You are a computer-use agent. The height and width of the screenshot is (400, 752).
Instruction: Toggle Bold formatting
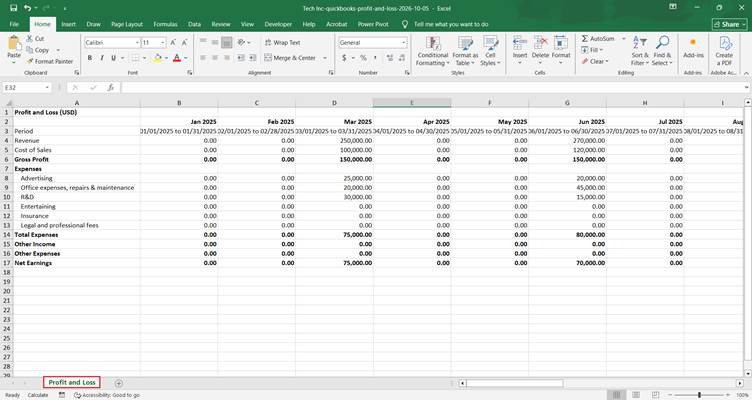click(90, 58)
